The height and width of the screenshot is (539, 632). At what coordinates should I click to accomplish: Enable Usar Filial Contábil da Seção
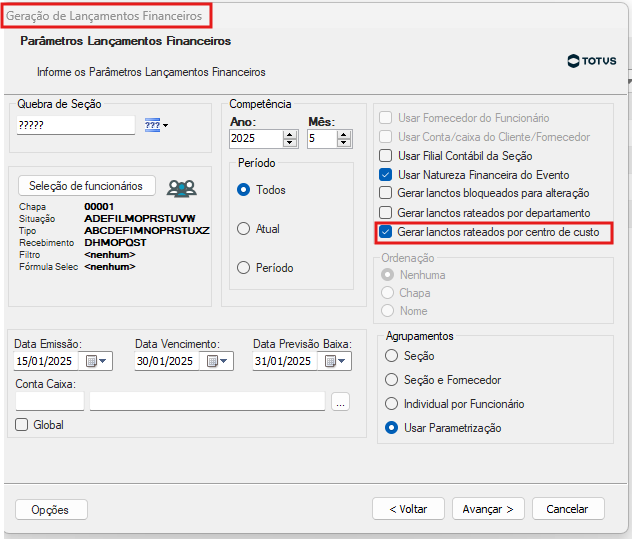coord(386,155)
